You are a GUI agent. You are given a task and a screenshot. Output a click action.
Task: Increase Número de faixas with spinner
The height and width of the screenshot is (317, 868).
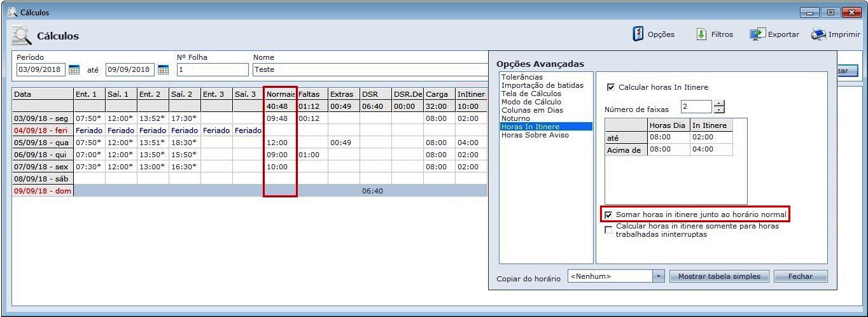(x=719, y=104)
